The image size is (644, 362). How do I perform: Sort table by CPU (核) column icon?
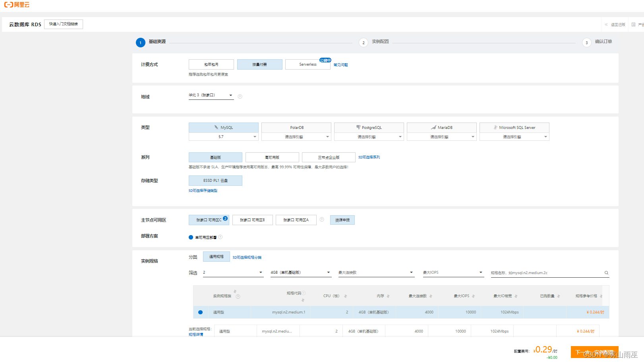pos(345,296)
